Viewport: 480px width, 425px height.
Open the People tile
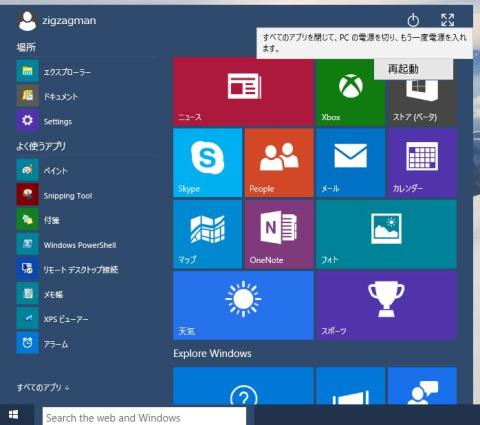[279, 163]
